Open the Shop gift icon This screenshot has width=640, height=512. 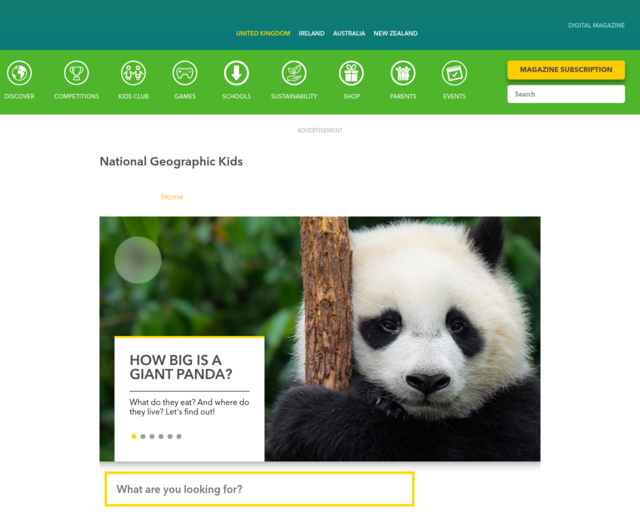(x=351, y=73)
